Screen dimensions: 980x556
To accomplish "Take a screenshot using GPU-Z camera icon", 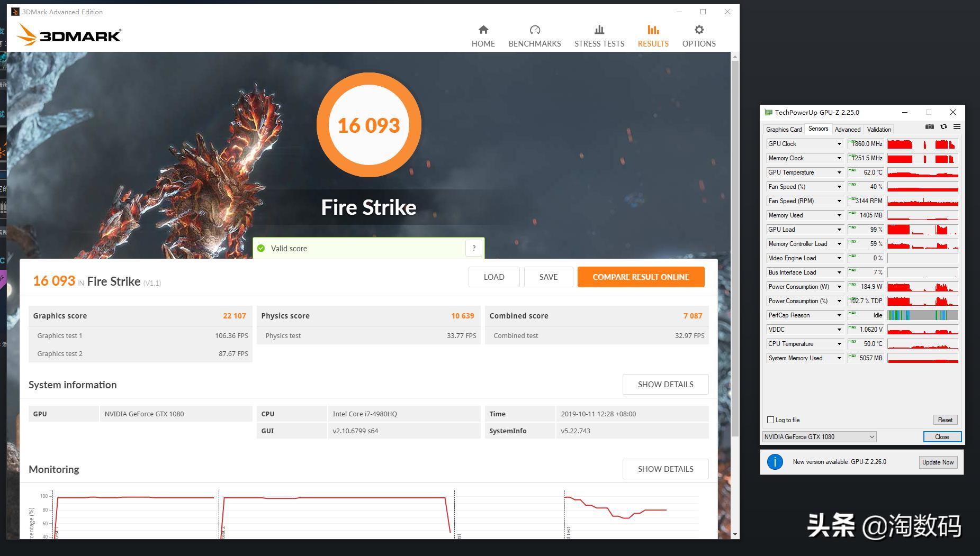I will pyautogui.click(x=929, y=126).
